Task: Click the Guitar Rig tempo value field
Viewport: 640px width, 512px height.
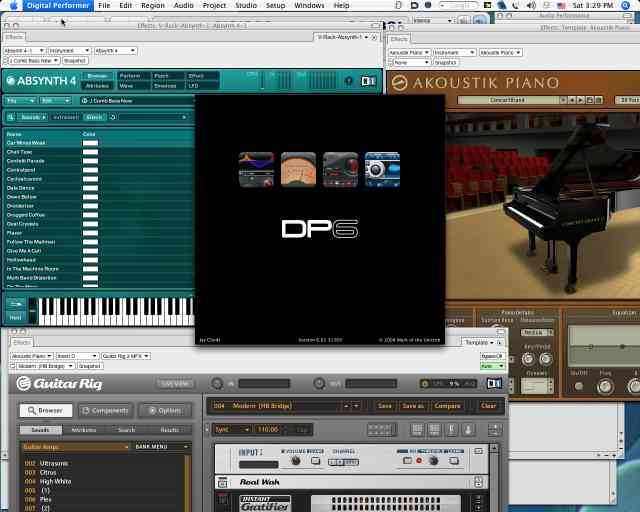Action: point(267,430)
